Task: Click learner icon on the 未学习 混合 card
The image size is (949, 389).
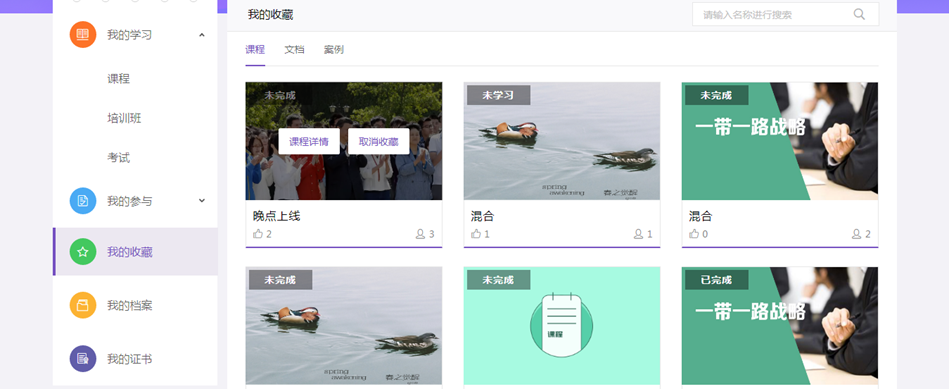Action: [x=638, y=234]
